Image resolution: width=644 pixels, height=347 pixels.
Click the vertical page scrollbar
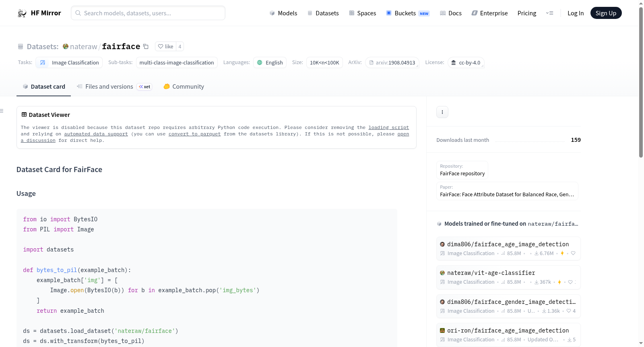tap(641, 82)
